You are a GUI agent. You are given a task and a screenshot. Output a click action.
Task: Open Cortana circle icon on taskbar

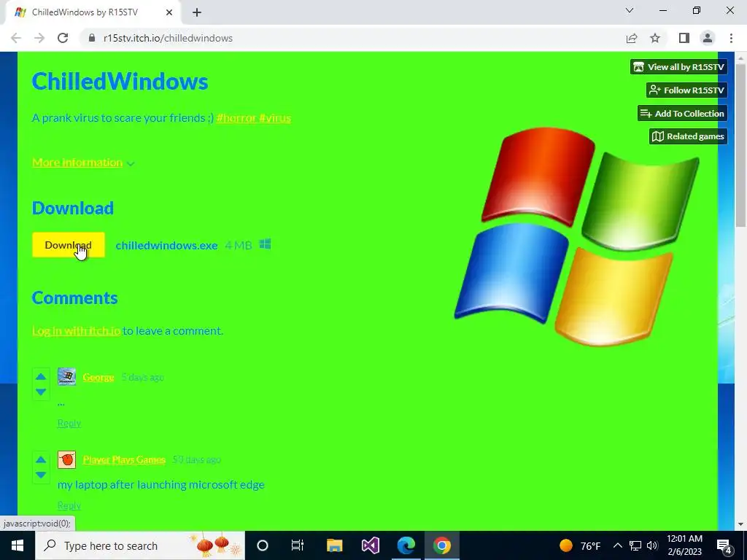pyautogui.click(x=263, y=545)
